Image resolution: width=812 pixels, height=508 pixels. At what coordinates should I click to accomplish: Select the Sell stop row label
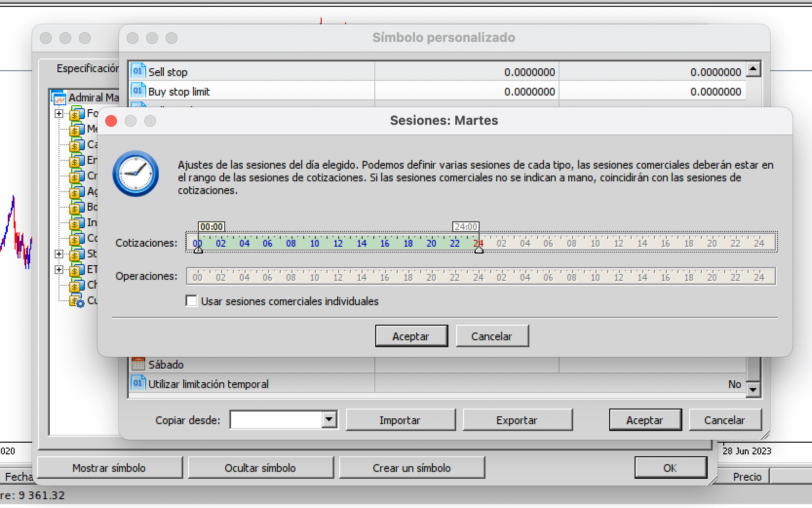point(168,72)
